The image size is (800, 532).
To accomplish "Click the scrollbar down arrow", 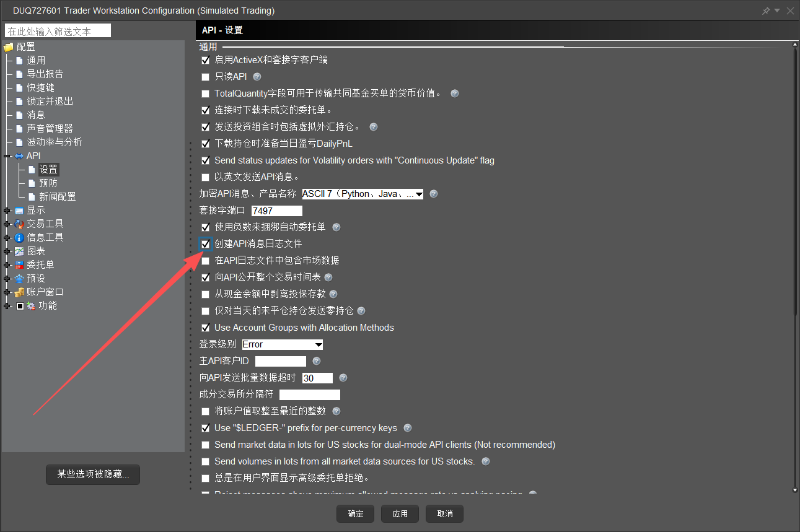I will point(795,490).
